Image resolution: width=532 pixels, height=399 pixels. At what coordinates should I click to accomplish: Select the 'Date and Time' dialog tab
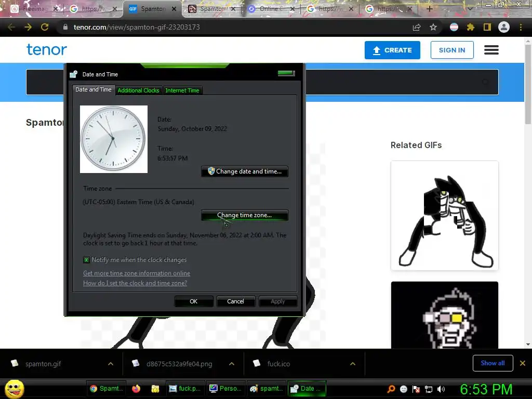94,89
